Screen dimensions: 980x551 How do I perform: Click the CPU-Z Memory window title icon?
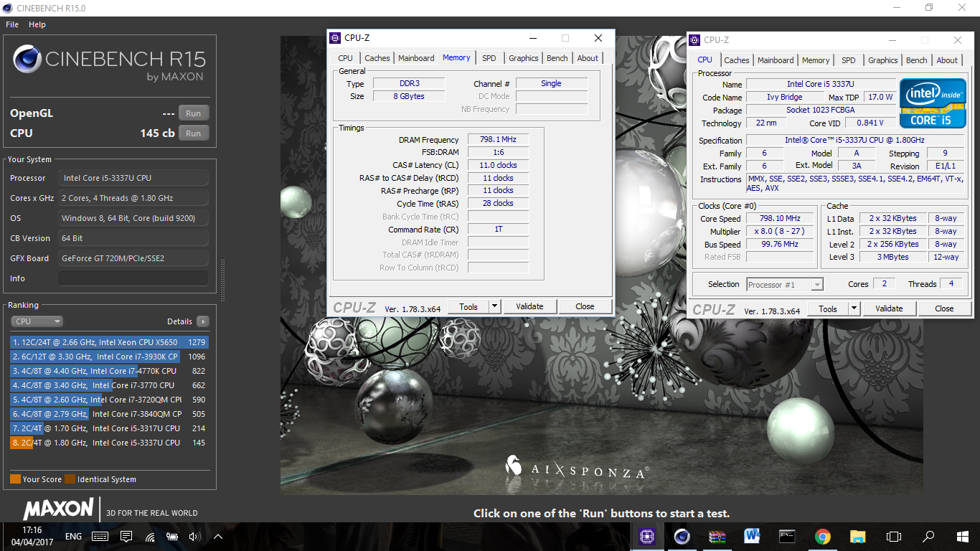click(x=335, y=38)
